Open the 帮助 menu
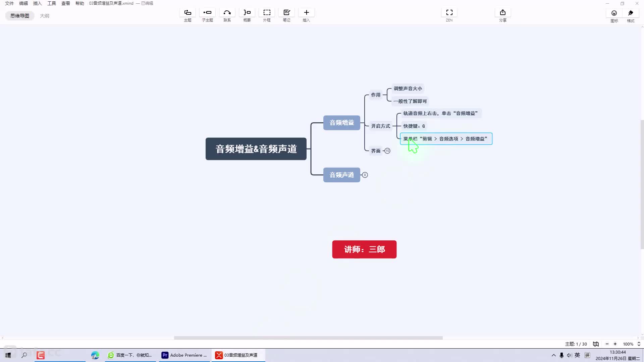644x362 pixels. tap(80, 3)
